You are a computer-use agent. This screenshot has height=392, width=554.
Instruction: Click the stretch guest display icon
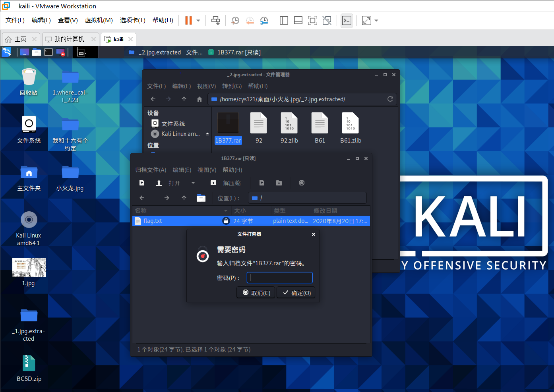[x=366, y=20]
